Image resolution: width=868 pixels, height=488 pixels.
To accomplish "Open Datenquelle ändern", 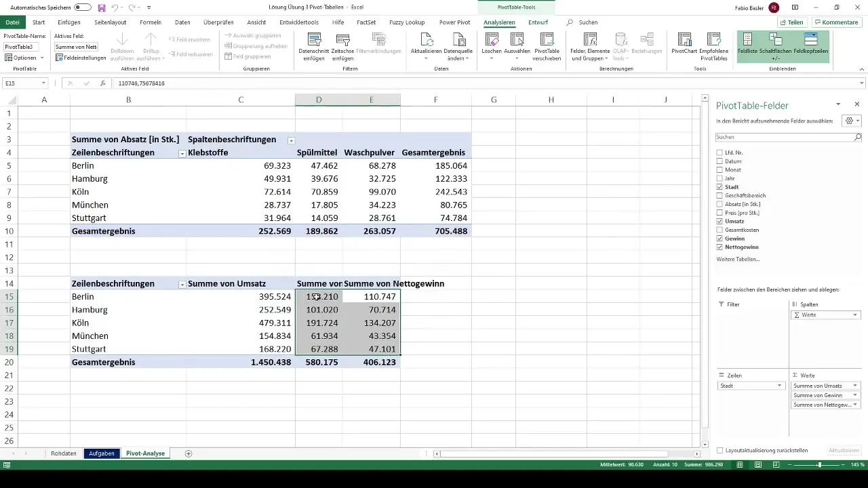I will 458,46.
